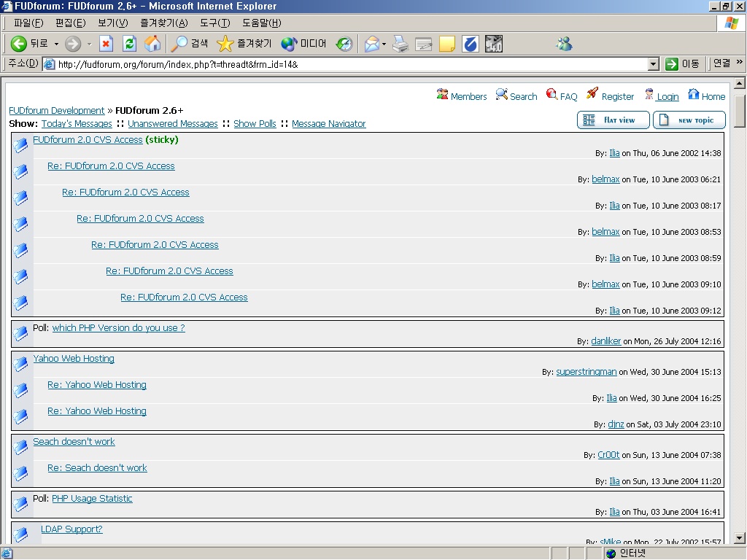This screenshot has height=560, width=747.
Task: Show Today's Messages
Action: point(77,124)
